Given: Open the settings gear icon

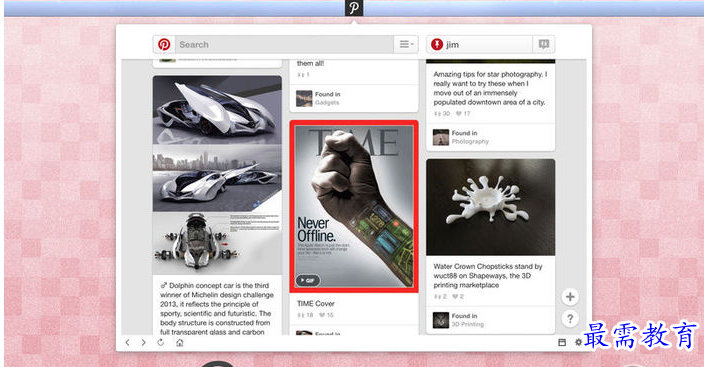Looking at the screenshot, I should [x=578, y=343].
